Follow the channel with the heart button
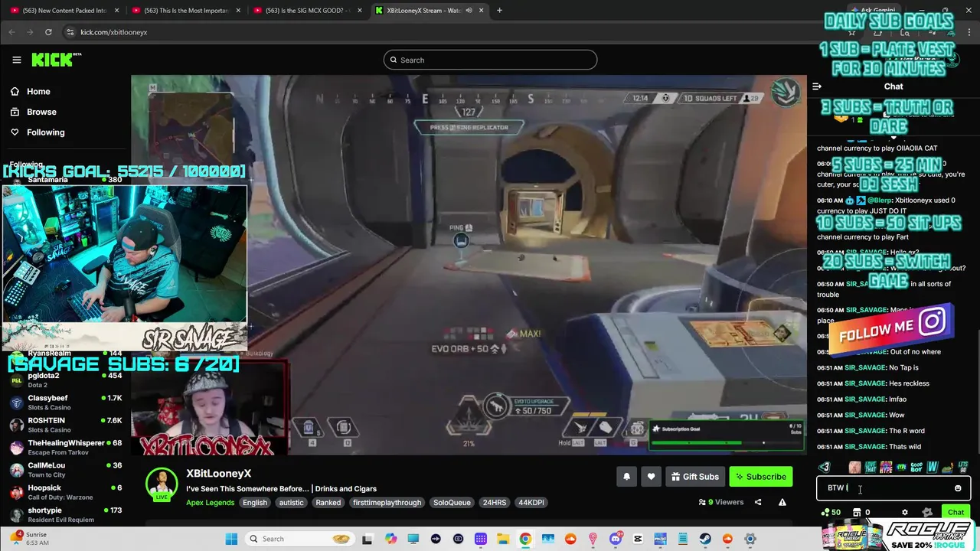This screenshot has height=551, width=980. [651, 477]
